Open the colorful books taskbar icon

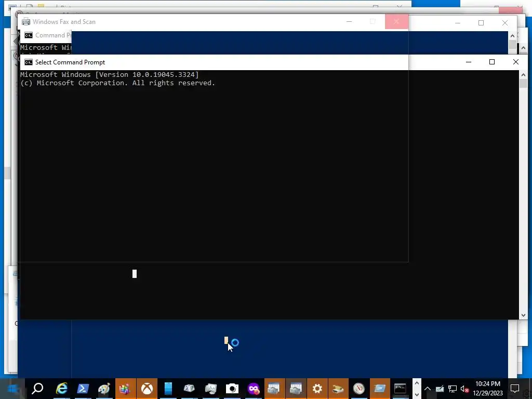126,389
